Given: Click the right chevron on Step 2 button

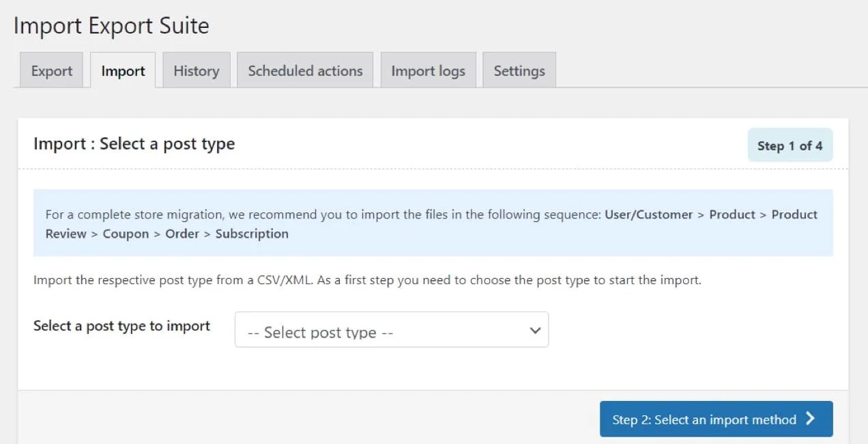Looking at the screenshot, I should click(810, 419).
